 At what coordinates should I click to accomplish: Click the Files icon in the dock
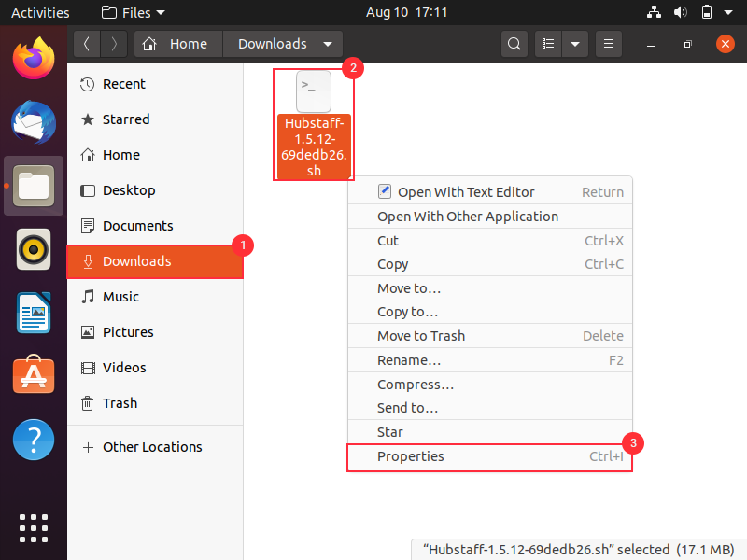tap(34, 186)
